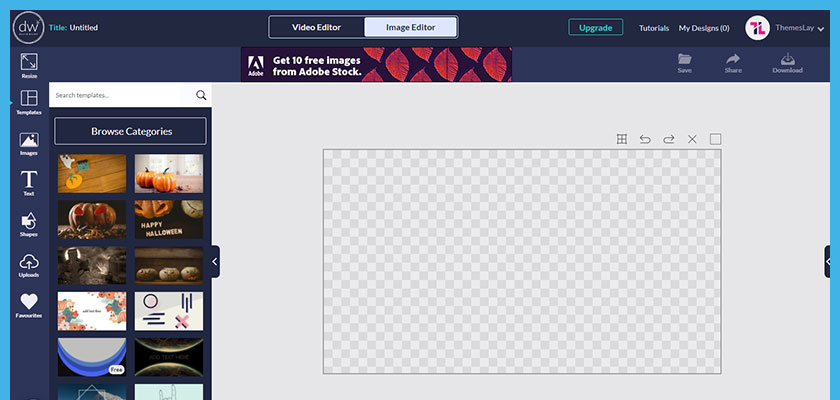Open the Templates panel
The height and width of the screenshot is (400, 840).
28,102
